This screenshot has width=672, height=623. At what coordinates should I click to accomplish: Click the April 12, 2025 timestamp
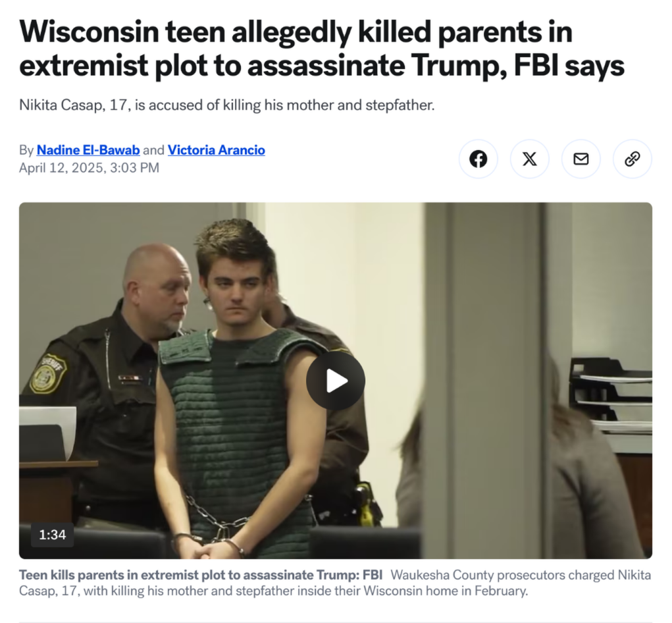(89, 168)
